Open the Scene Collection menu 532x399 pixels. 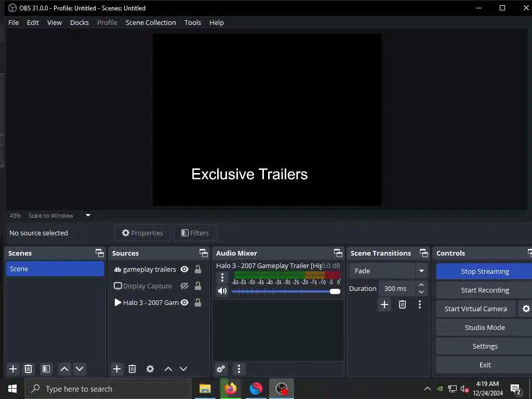(x=151, y=22)
